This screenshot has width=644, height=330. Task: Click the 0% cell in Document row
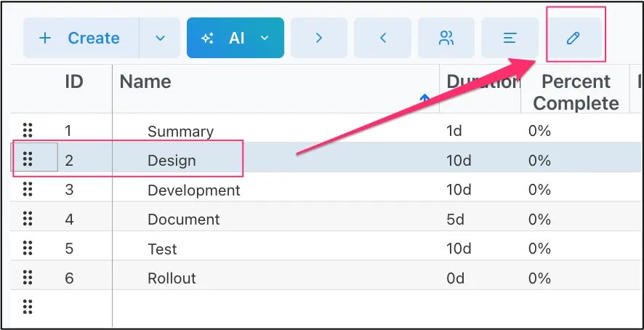pyautogui.click(x=539, y=220)
